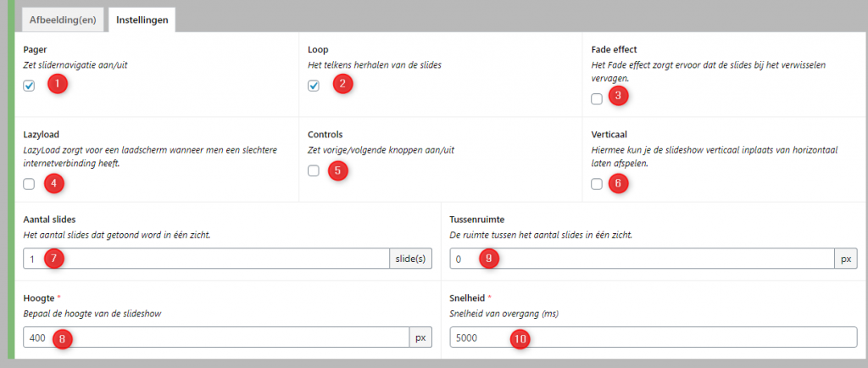Turn on the LazyLoad checkbox
868x368 pixels.
(x=30, y=184)
